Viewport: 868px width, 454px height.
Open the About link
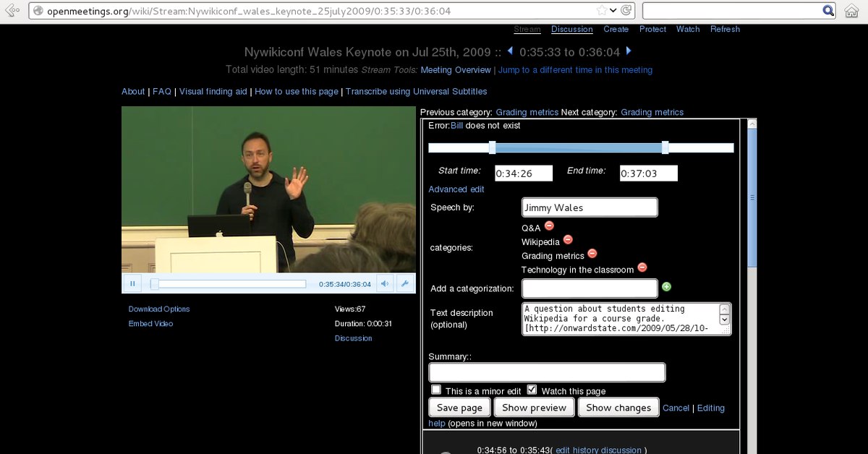pyautogui.click(x=133, y=92)
